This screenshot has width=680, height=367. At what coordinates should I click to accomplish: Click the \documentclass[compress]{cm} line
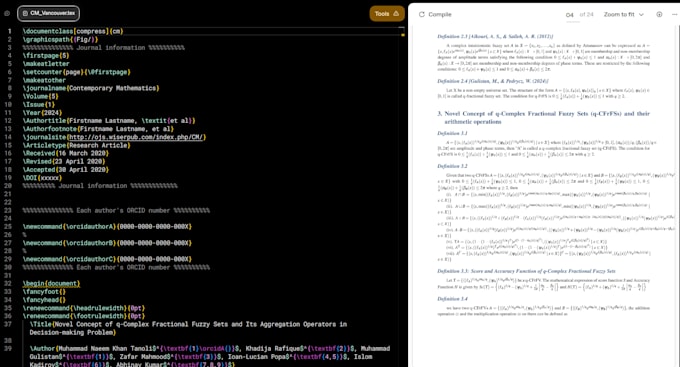73,31
